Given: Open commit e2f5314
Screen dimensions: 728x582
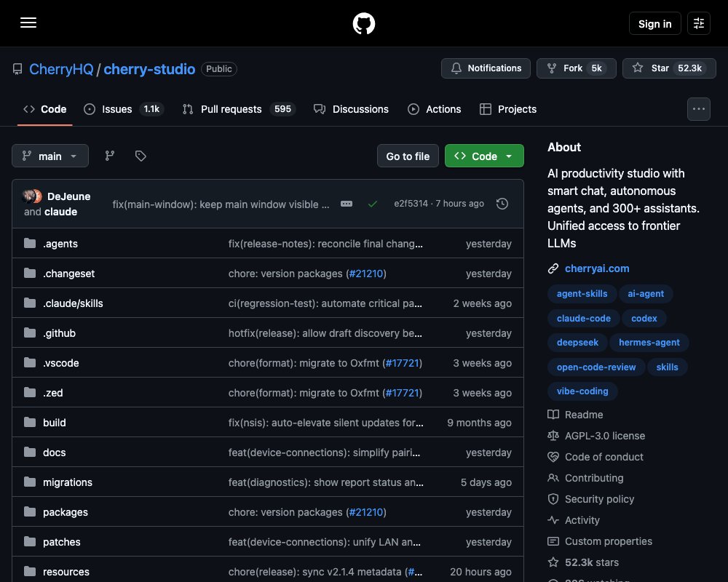Looking at the screenshot, I should coord(411,204).
